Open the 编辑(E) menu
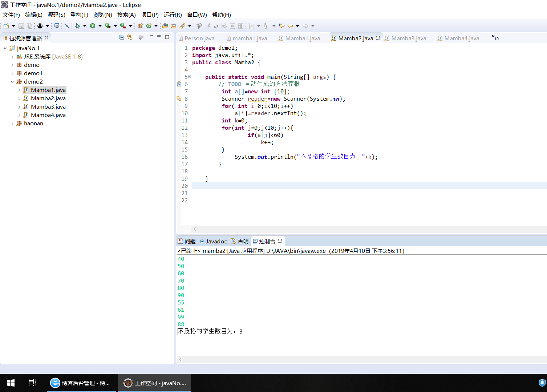The image size is (547, 392). click(34, 15)
